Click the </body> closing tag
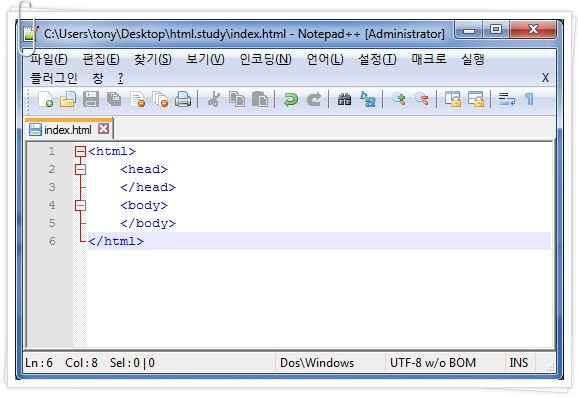The image size is (578, 398). coord(148,223)
